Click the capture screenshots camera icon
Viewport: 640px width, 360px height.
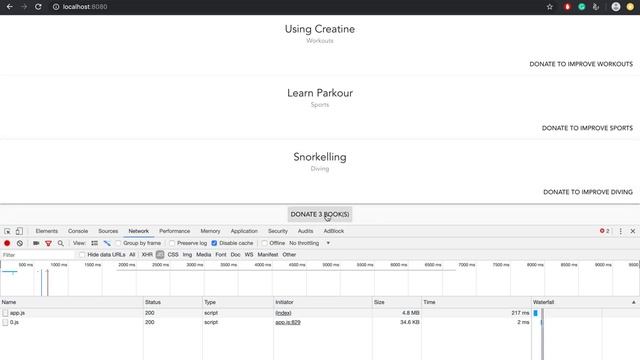pyautogui.click(x=36, y=243)
